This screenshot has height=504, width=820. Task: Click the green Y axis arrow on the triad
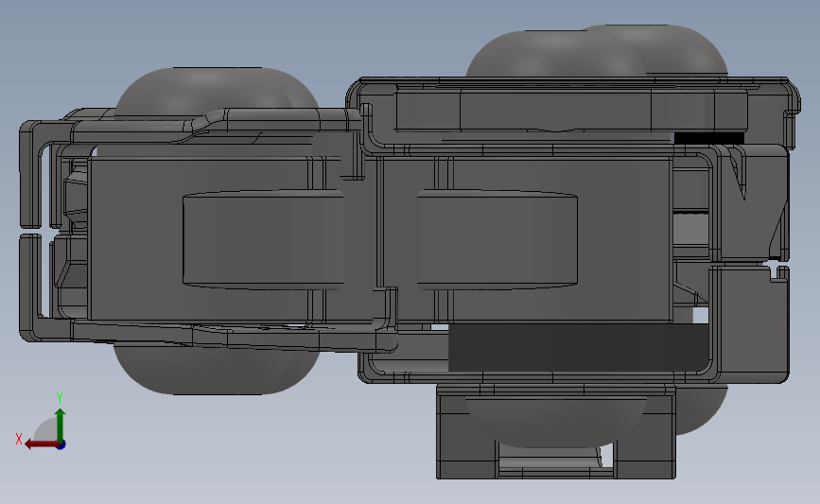coord(61,425)
